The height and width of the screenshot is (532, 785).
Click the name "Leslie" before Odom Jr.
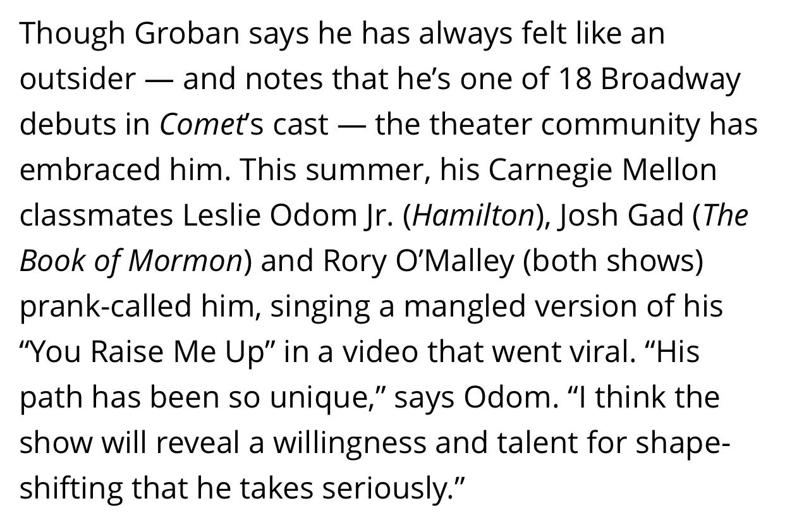224,215
